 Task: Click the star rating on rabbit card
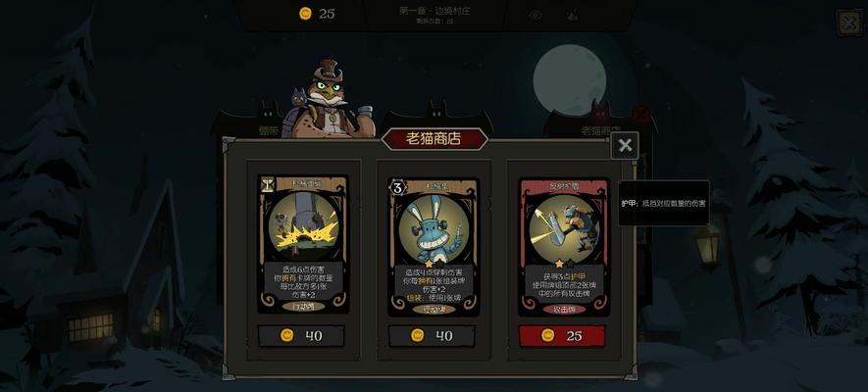(x=434, y=265)
